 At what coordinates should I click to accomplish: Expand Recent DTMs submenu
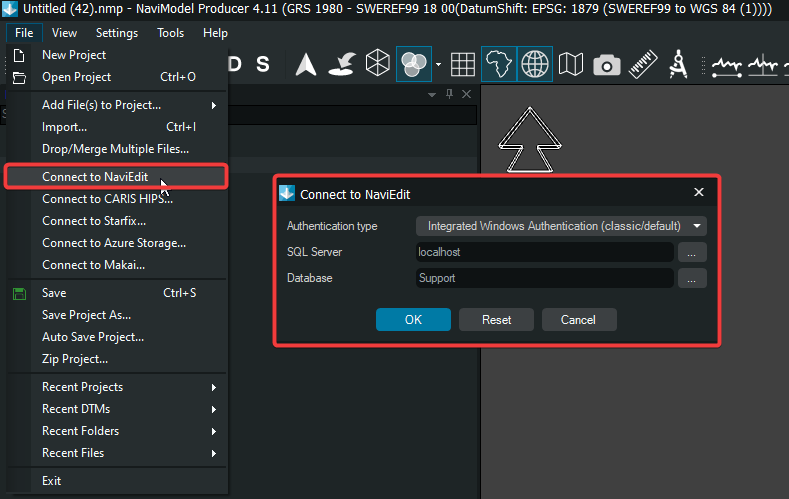coord(117,409)
